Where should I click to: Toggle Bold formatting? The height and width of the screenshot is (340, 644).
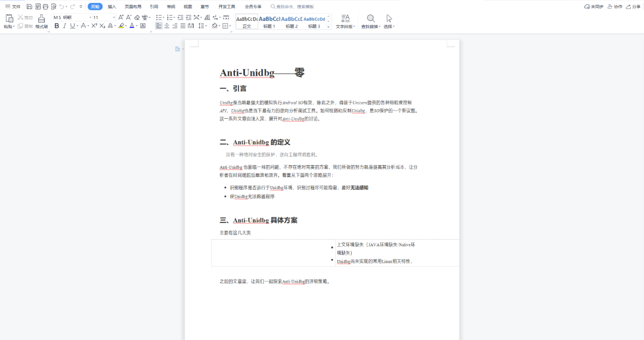[57, 26]
